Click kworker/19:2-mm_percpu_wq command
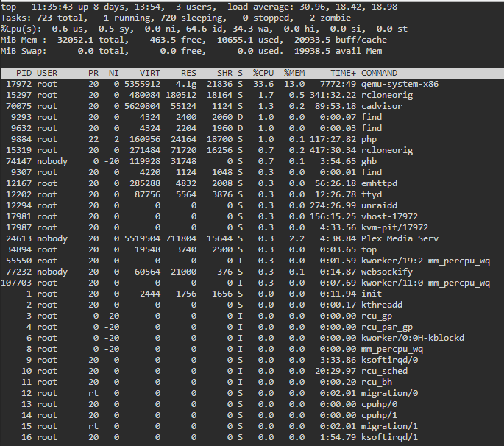Viewport: 504px width, 446px height. pos(425,261)
